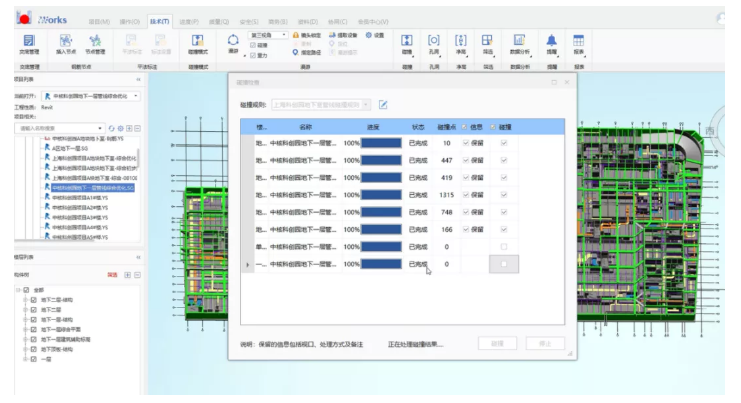
Task: Open project list settings gear
Action: coord(121,129)
